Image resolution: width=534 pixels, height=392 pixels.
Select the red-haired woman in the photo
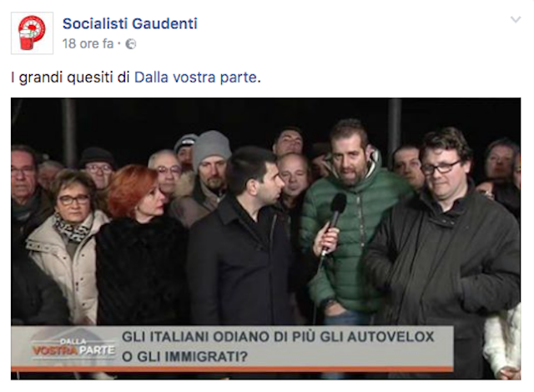click(139, 245)
